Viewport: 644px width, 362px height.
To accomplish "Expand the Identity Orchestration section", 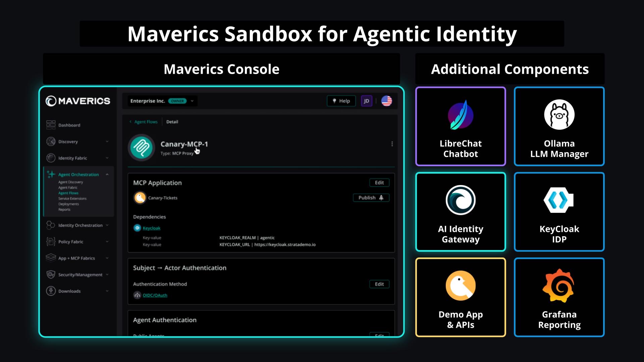I will (x=107, y=225).
